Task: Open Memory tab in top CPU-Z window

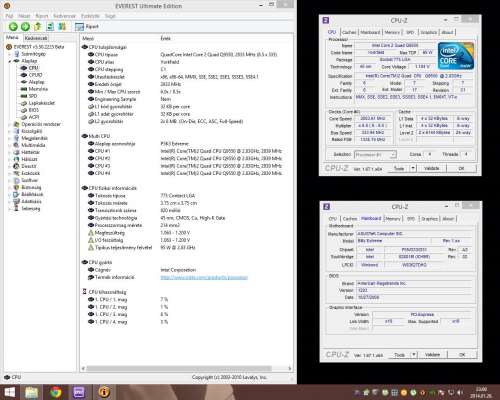Action: [392, 32]
